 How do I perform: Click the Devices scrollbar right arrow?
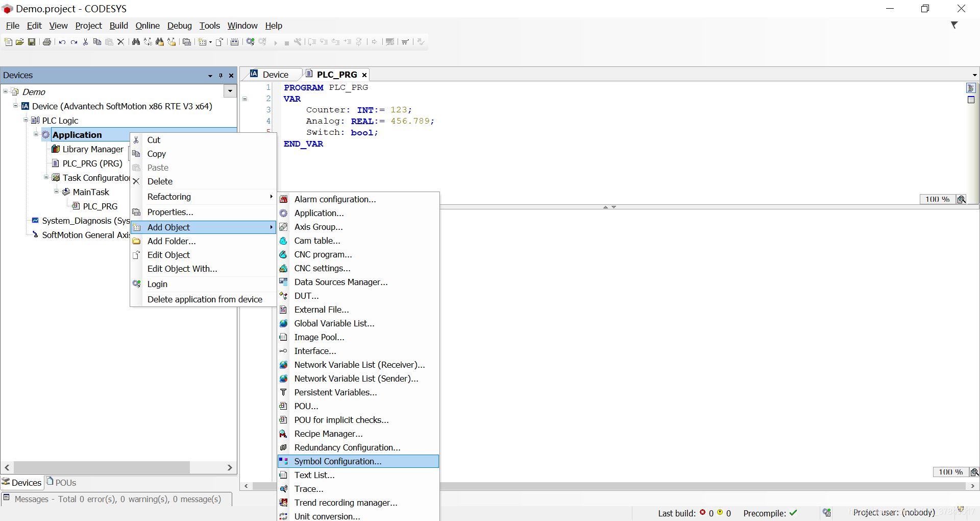click(x=230, y=467)
